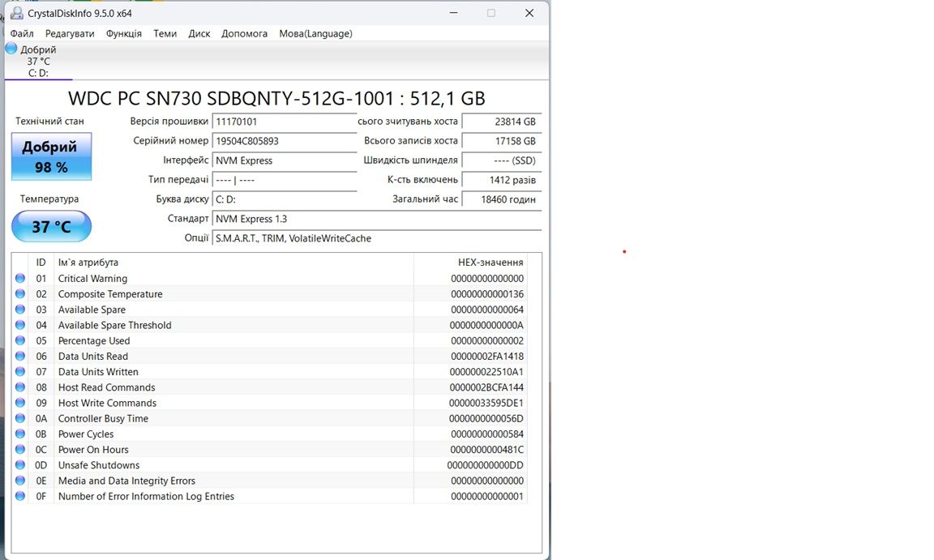Click status orb for Controller Busy Time row
Viewport: 934px width, 560px height.
[20, 417]
